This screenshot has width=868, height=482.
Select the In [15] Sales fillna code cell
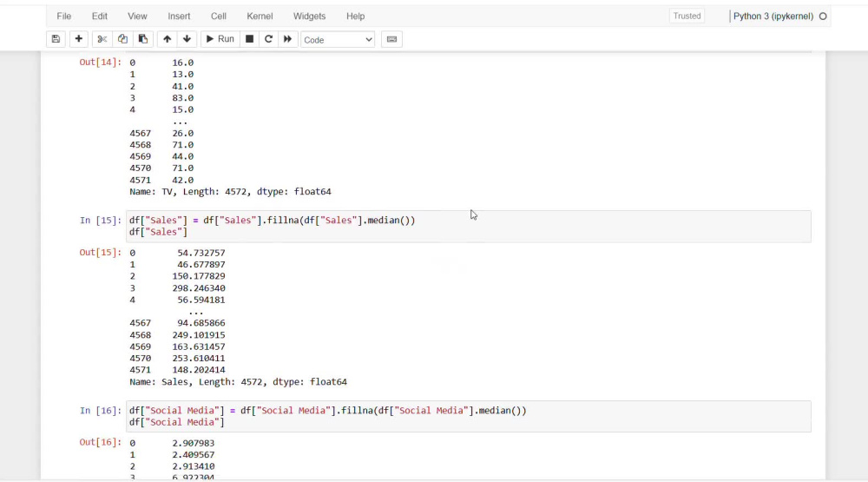(x=469, y=226)
